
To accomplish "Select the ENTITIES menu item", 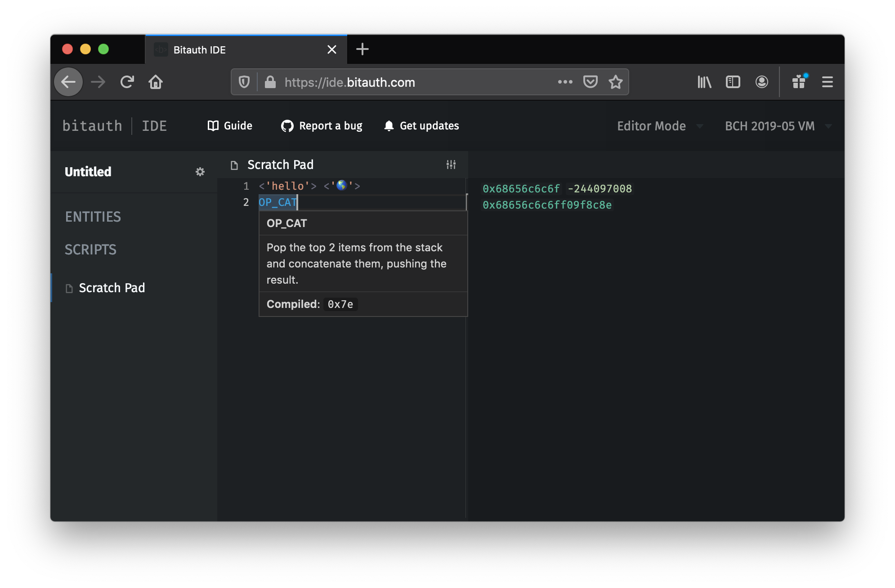I will tap(93, 216).
